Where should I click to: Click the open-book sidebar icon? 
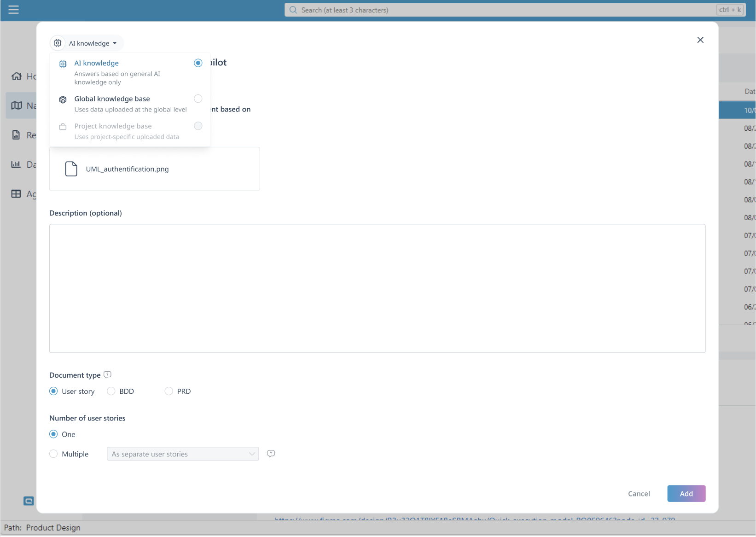[17, 105]
